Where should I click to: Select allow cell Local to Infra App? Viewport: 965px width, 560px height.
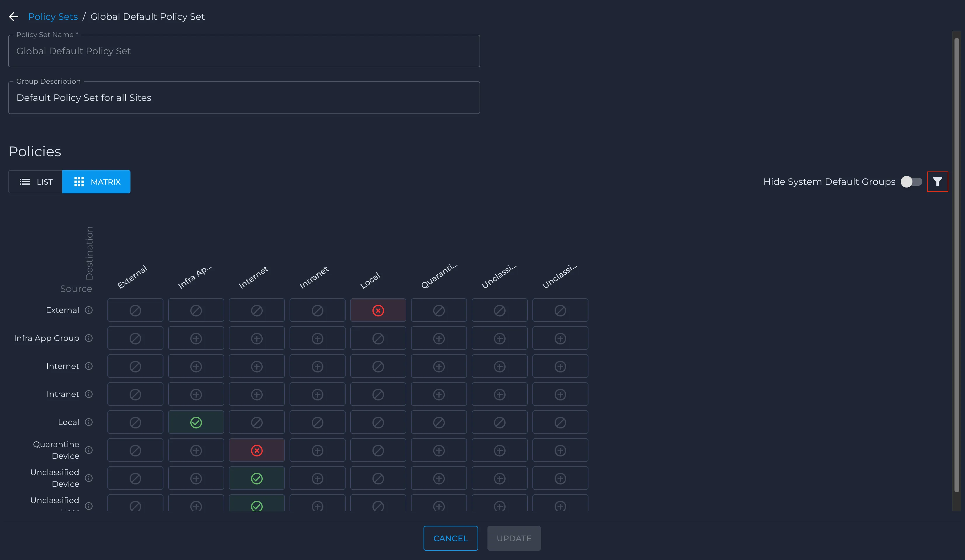coord(196,422)
